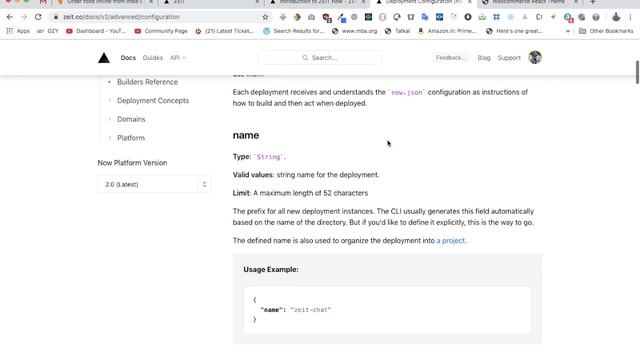Expand the API dropdown menu
640x360 pixels.
point(178,58)
